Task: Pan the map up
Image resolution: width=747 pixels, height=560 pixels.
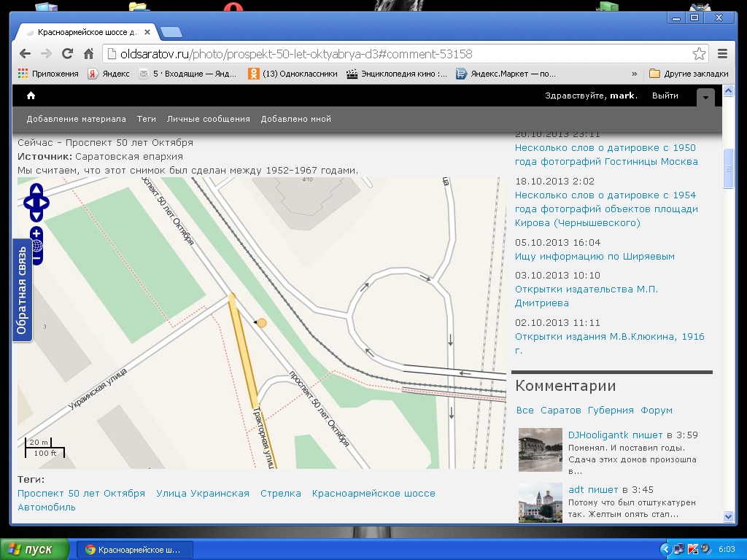Action: point(36,189)
